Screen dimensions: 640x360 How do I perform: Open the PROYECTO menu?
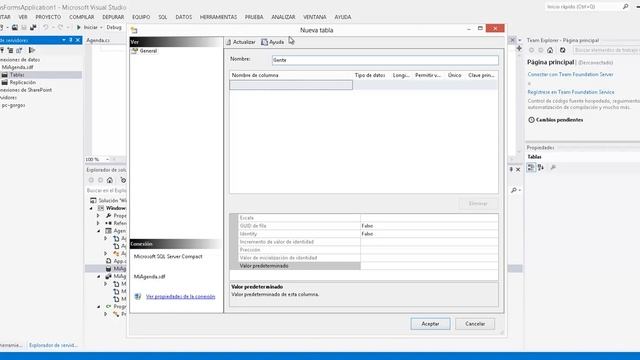(48, 17)
